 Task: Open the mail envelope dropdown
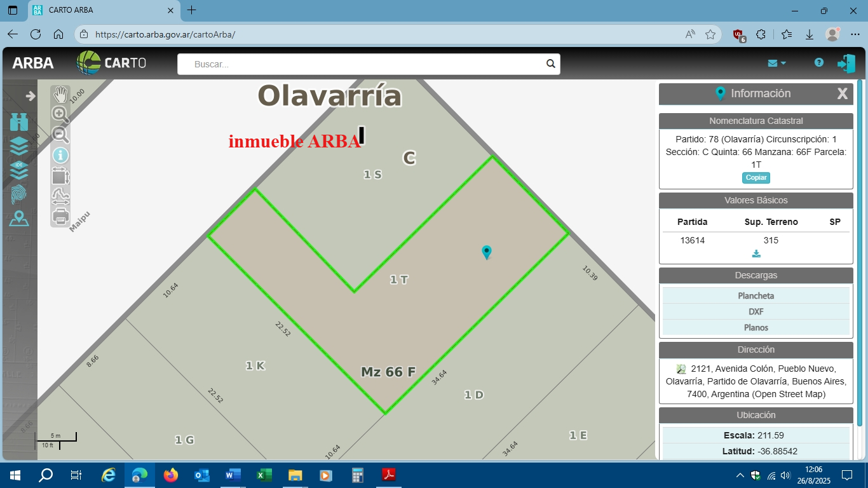pos(776,63)
